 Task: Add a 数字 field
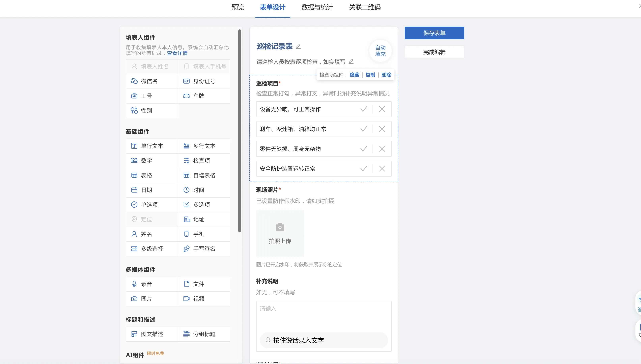(x=152, y=161)
